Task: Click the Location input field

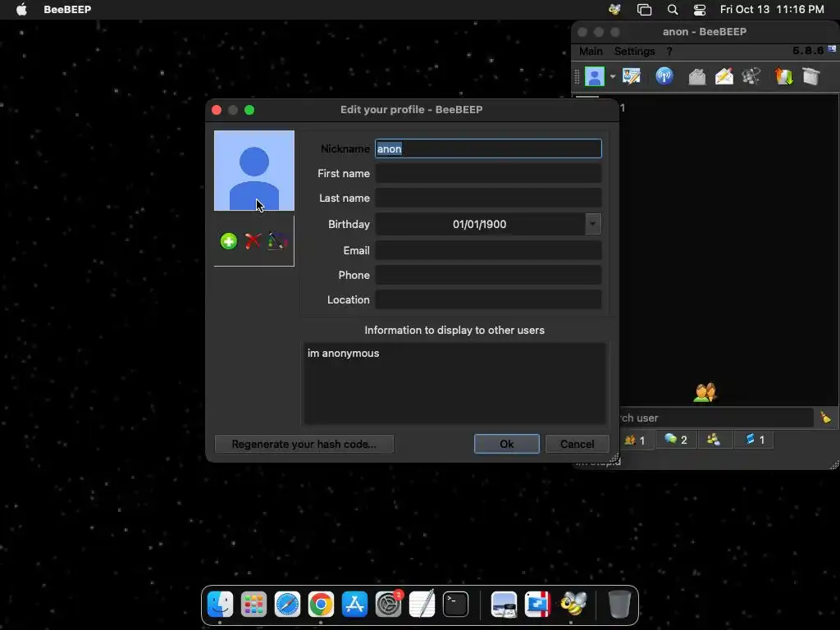Action: click(x=488, y=300)
